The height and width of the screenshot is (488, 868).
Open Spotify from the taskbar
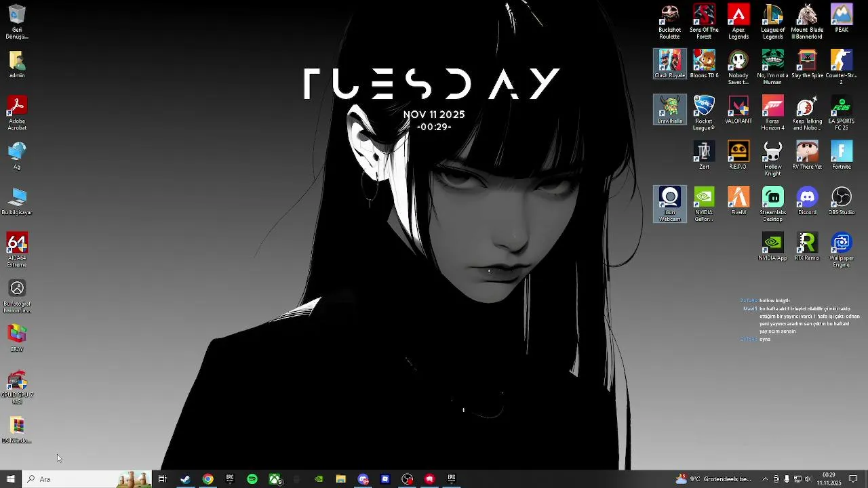(x=252, y=479)
